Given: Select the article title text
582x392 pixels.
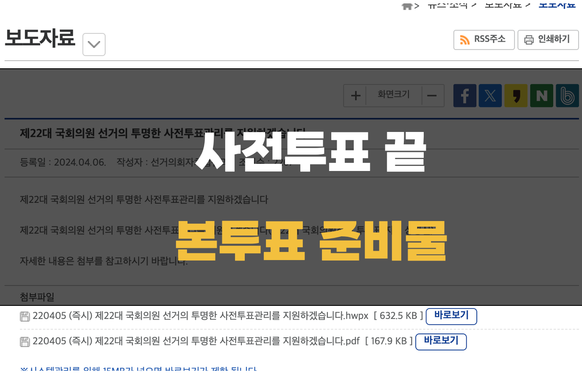Looking at the screenshot, I should point(162,134).
